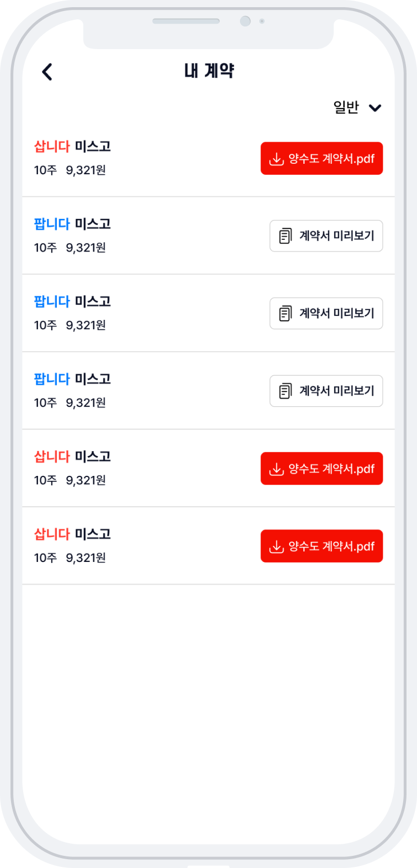Viewport: 417px width, 868px height.
Task: Go back using the left arrow icon
Action: [x=47, y=72]
